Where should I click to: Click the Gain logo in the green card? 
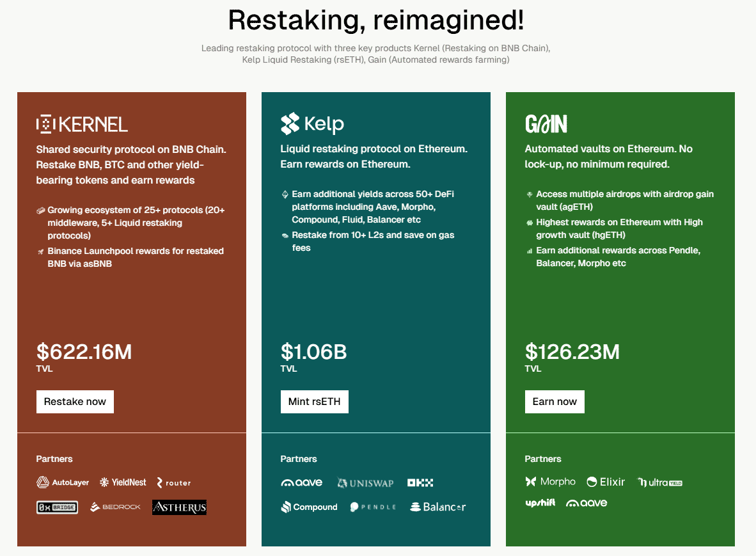[x=546, y=124]
